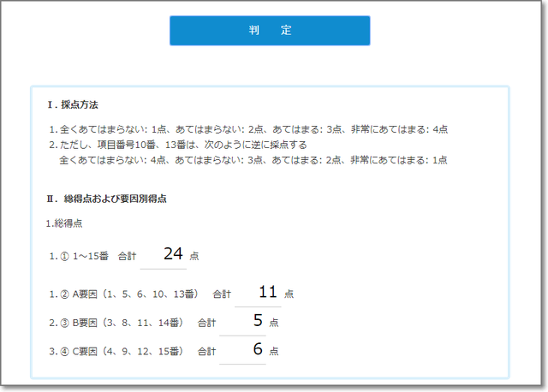Image resolution: width=548 pixels, height=392 pixels.
Task: Click the 点 unit after the 24 total
Action: coord(194,256)
